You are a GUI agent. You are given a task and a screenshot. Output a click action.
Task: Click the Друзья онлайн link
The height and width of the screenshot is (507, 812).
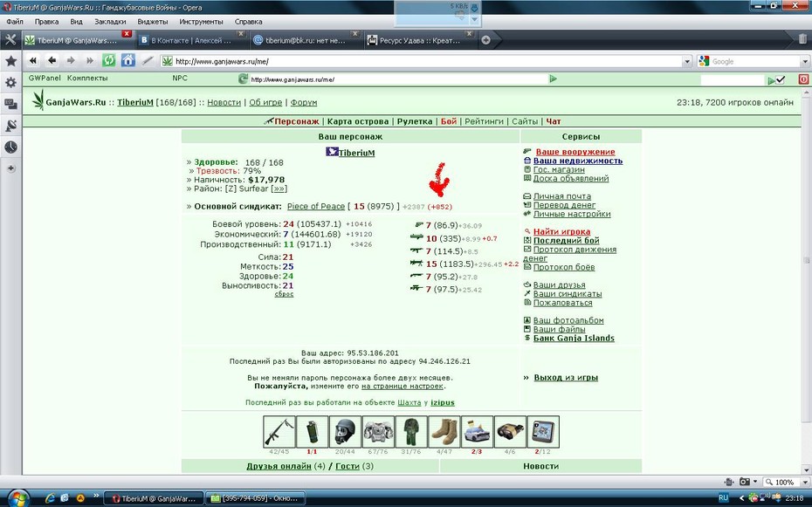click(279, 466)
